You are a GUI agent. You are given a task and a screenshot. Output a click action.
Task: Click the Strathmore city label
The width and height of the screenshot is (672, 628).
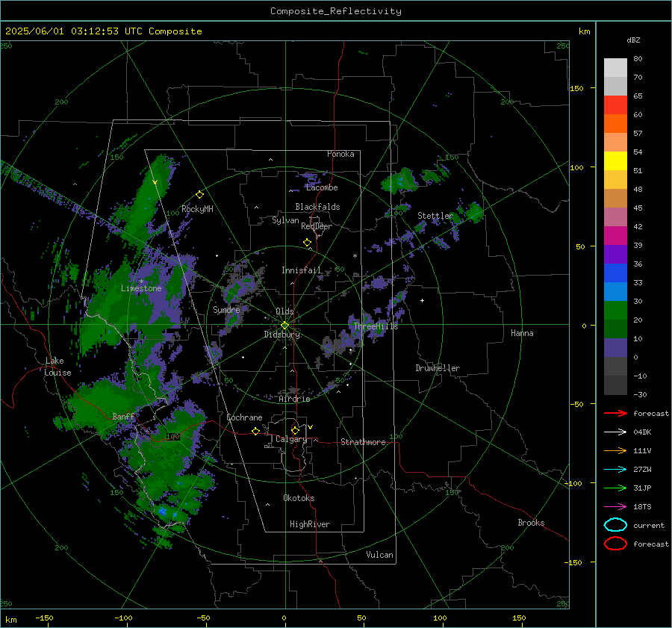(363, 442)
